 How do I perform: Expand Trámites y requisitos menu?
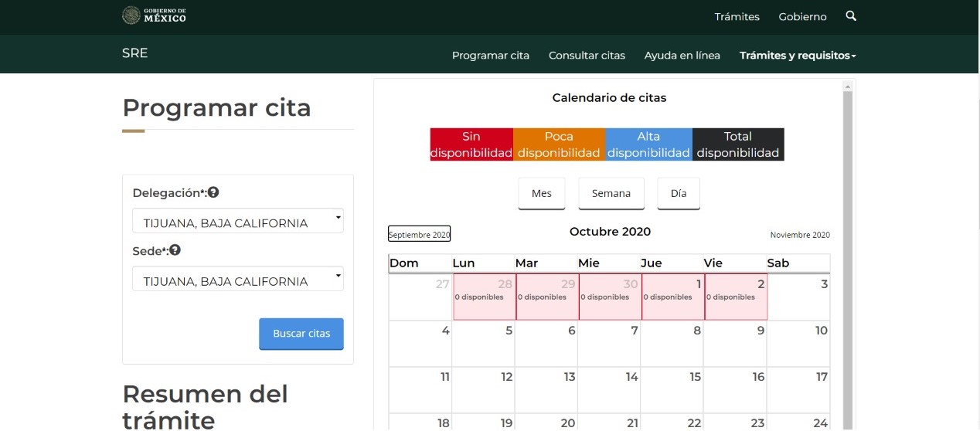(798, 56)
